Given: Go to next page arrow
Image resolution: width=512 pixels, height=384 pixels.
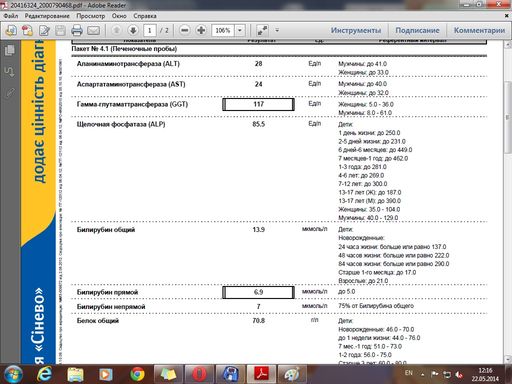Looking at the screenshot, I should click(x=133, y=30).
